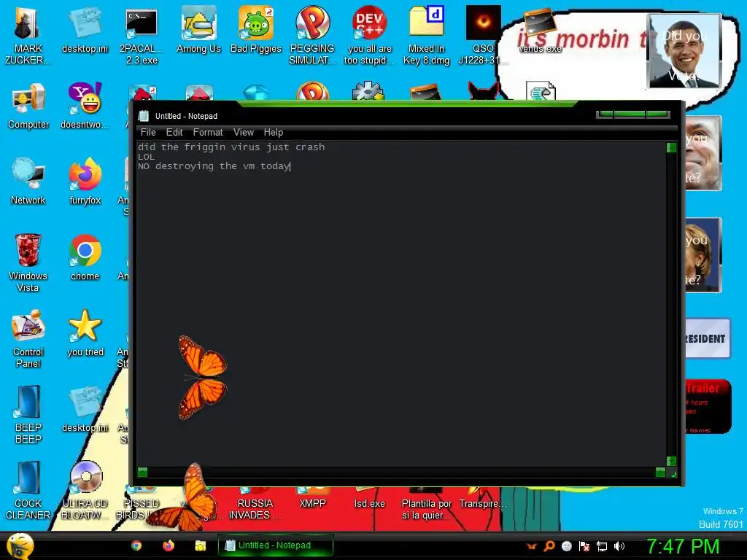The image size is (747, 560).
Task: Open the Format menu in Notepad
Action: tap(208, 133)
